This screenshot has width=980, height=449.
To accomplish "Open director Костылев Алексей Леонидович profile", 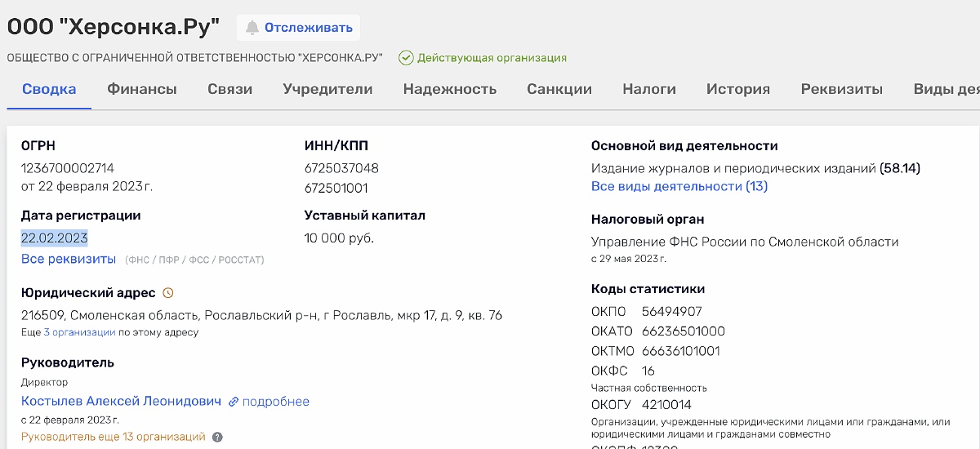I will [x=121, y=402].
